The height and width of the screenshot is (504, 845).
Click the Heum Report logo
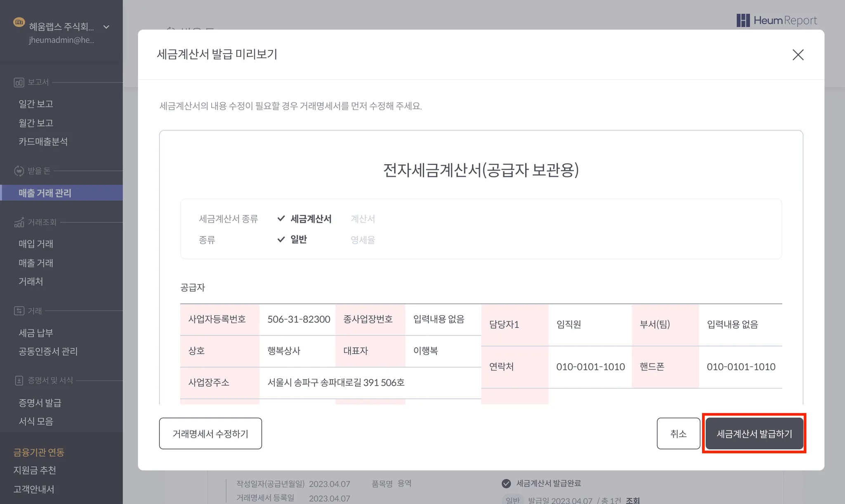tap(776, 20)
